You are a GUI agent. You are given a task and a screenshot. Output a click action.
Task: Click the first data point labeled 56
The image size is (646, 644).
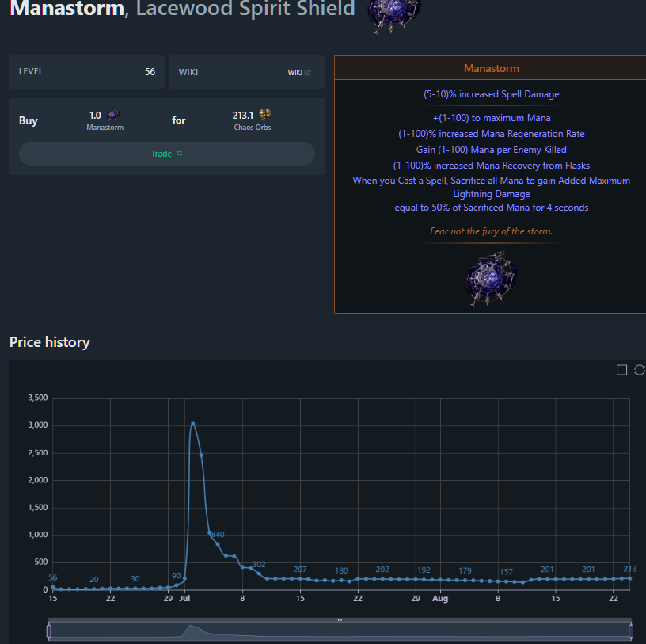[53, 587]
